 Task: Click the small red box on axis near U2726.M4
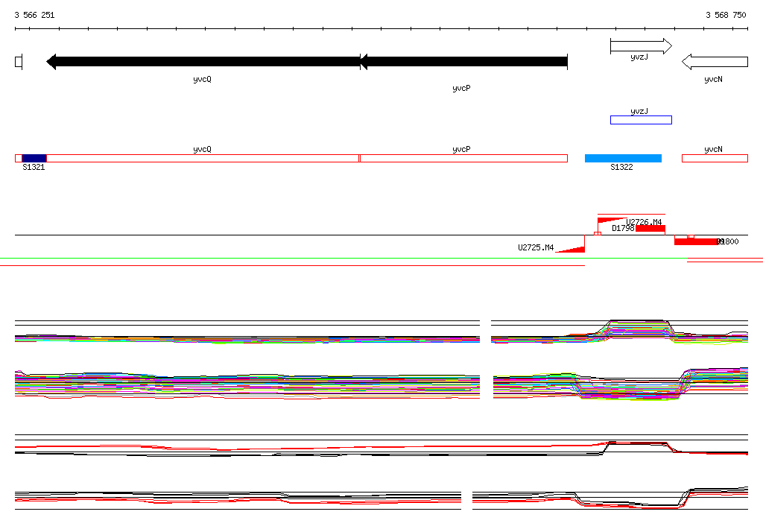tap(598, 234)
